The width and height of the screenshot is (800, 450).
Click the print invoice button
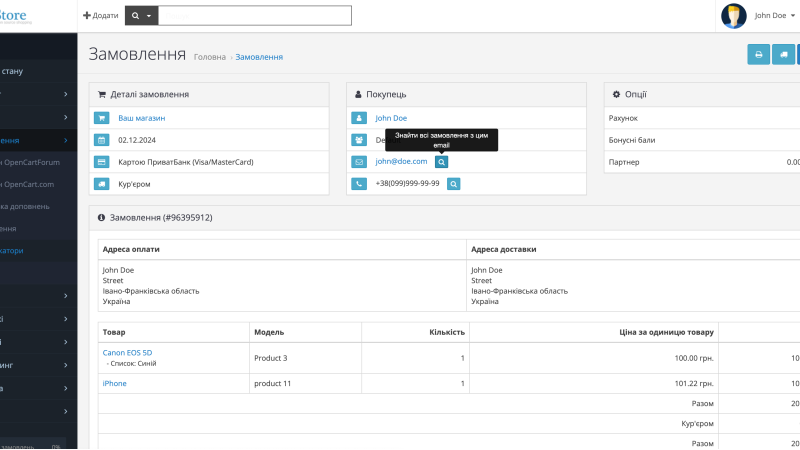click(758, 55)
